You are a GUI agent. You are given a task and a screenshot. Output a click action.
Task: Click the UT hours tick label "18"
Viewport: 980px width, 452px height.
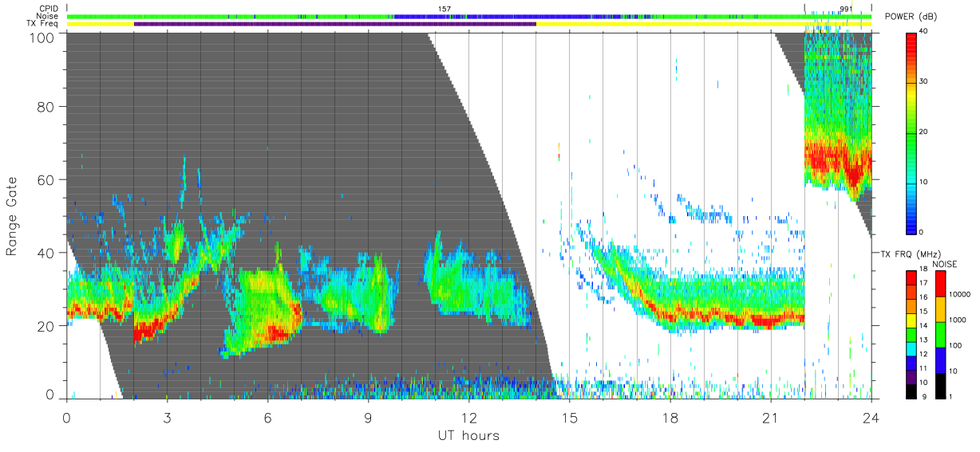pyautogui.click(x=670, y=416)
